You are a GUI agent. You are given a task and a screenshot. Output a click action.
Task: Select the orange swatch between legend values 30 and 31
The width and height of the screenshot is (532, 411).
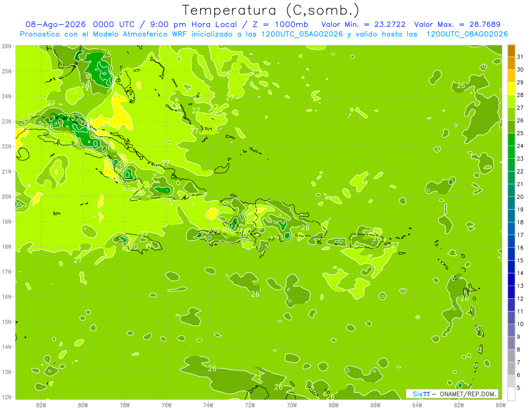pyautogui.click(x=511, y=63)
